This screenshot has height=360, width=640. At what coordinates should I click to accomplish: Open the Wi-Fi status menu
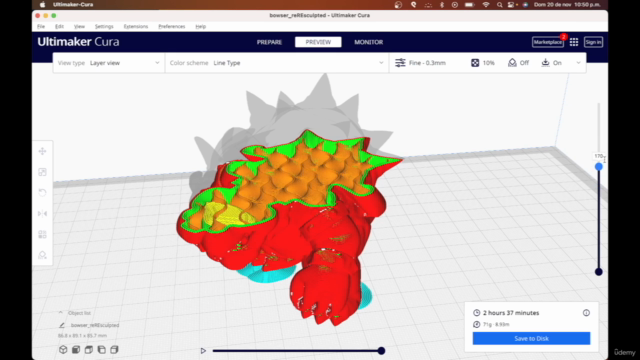click(486, 4)
